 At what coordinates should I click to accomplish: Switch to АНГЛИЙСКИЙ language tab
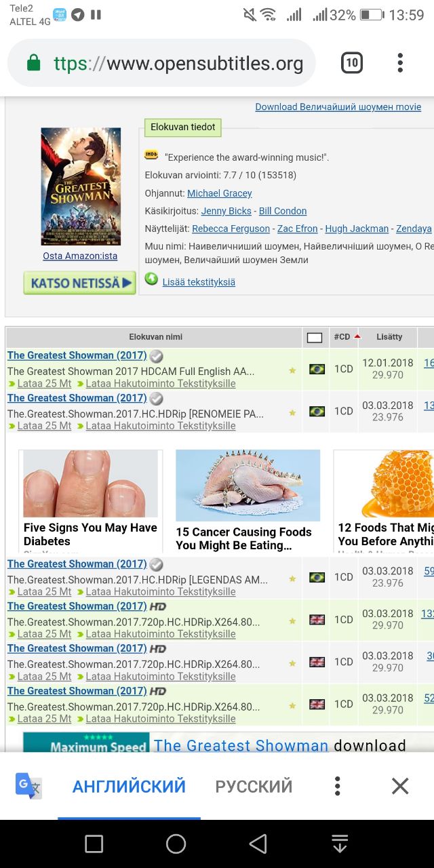click(x=129, y=786)
